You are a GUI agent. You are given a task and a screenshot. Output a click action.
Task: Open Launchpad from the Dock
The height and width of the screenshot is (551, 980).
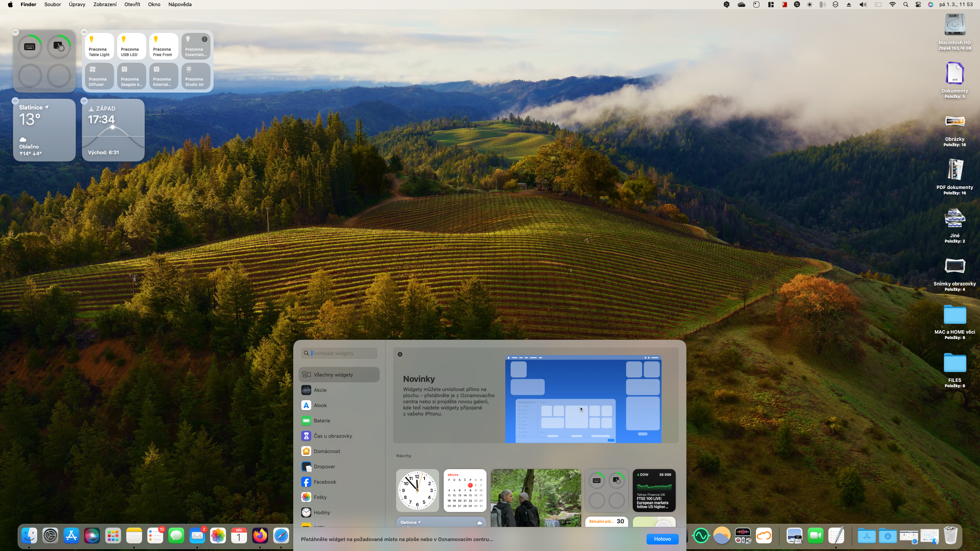coord(113,536)
